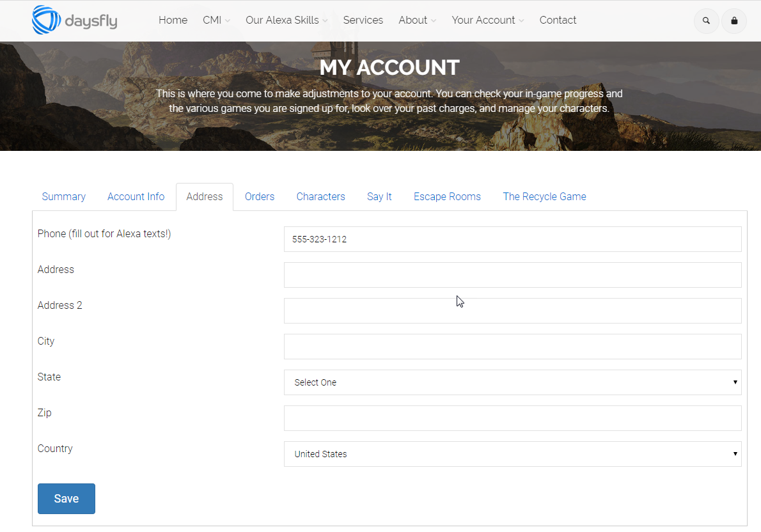Expand Our Alexa Skills menu
The width and height of the screenshot is (761, 532).
pyautogui.click(x=286, y=20)
